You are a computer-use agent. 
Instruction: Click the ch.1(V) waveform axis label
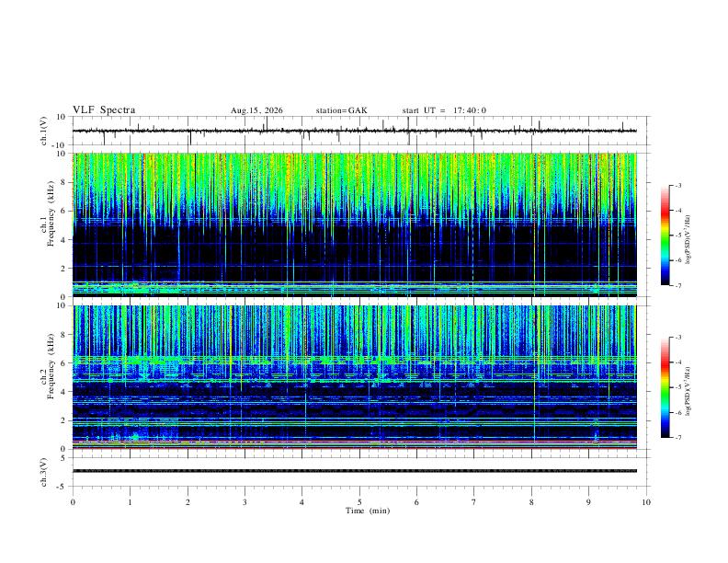(x=43, y=131)
